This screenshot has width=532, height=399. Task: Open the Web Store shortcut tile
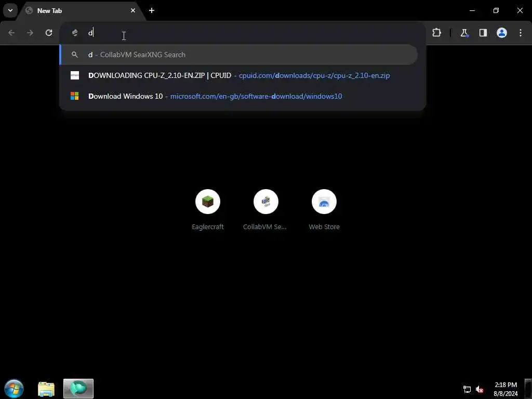324,210
